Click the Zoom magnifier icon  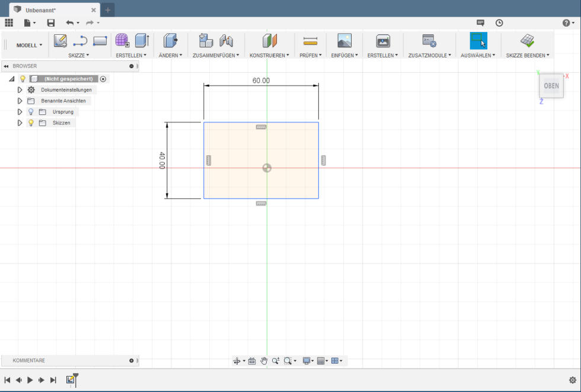pyautogui.click(x=275, y=361)
